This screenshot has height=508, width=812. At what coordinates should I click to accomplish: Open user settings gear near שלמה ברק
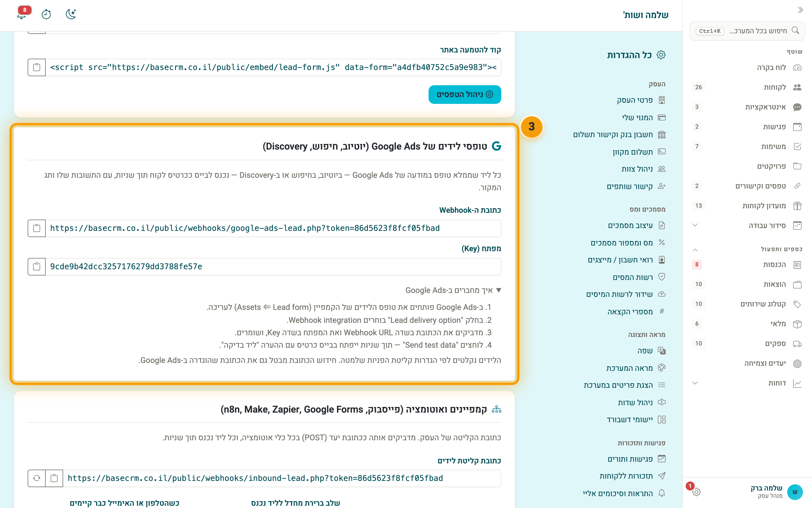[696, 492]
